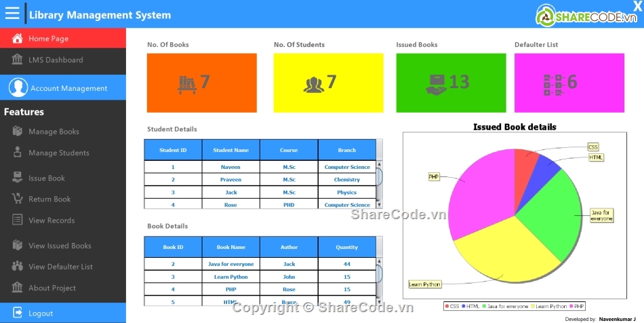Click the pink Defaulter List card
Screen dimensions: 644x323
[x=569, y=83]
